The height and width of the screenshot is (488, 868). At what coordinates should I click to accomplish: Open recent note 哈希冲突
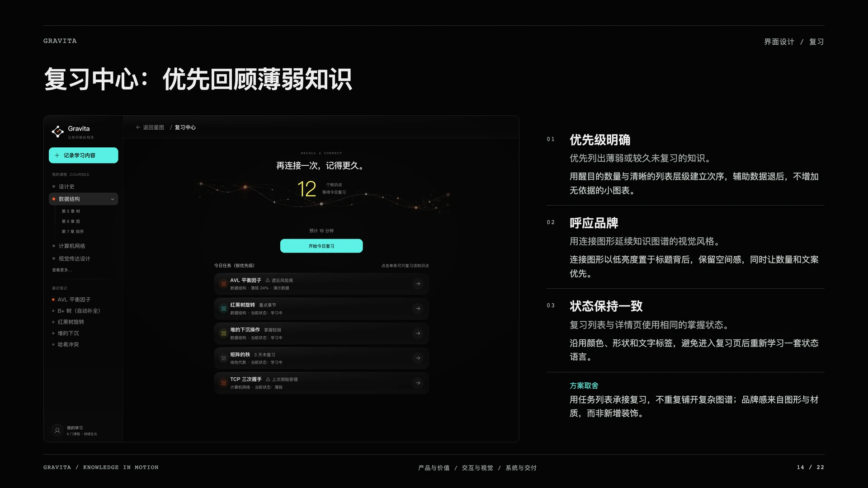(68, 345)
